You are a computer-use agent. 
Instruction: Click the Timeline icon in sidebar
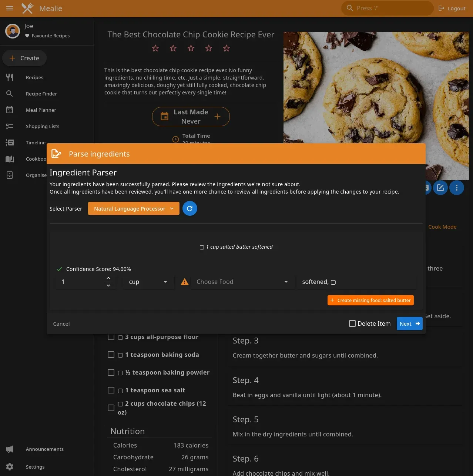pos(10,143)
